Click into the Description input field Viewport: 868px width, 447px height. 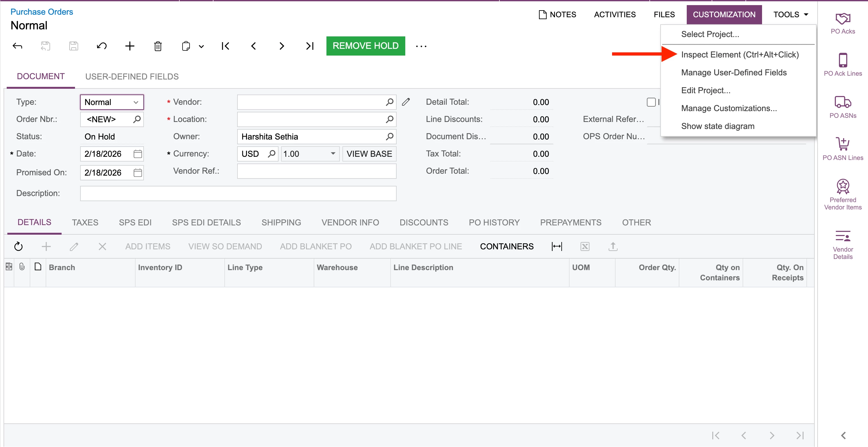point(238,193)
